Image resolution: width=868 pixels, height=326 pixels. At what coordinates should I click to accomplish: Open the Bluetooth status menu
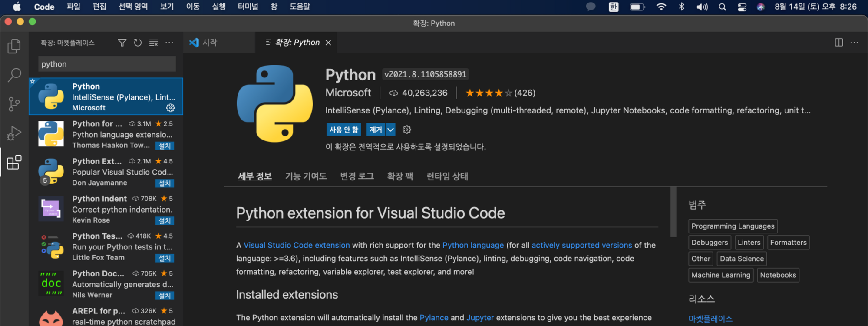pos(681,7)
